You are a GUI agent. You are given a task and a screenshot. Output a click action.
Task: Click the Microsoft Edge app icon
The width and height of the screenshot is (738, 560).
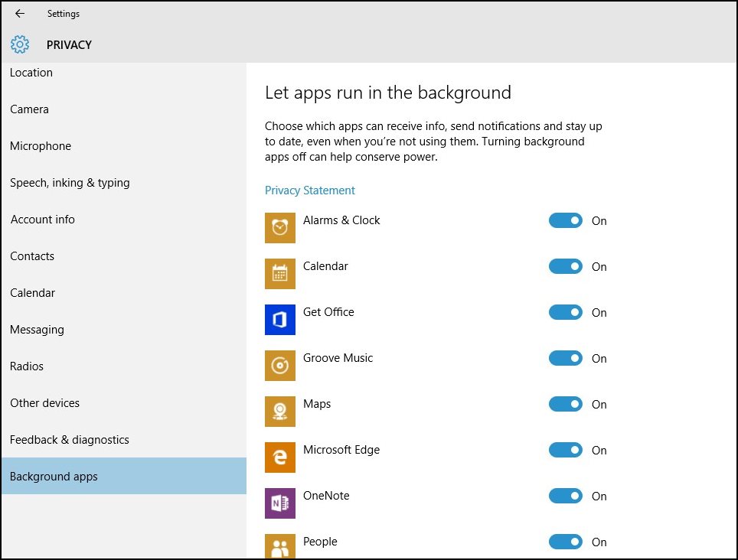[280, 457]
